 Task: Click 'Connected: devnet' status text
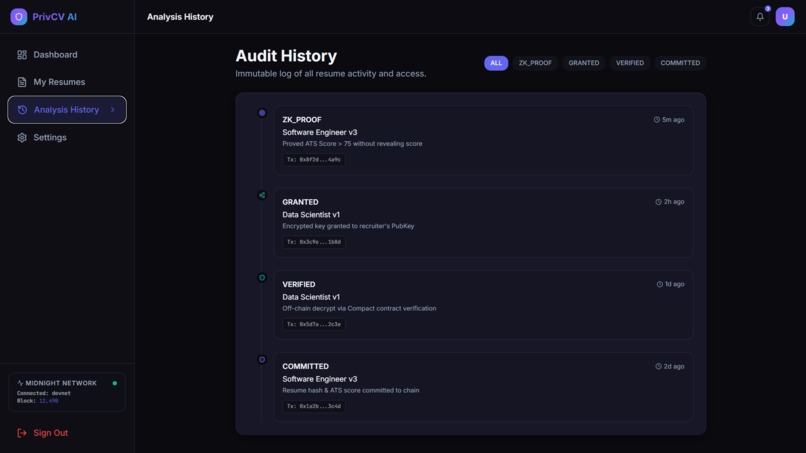(44, 393)
